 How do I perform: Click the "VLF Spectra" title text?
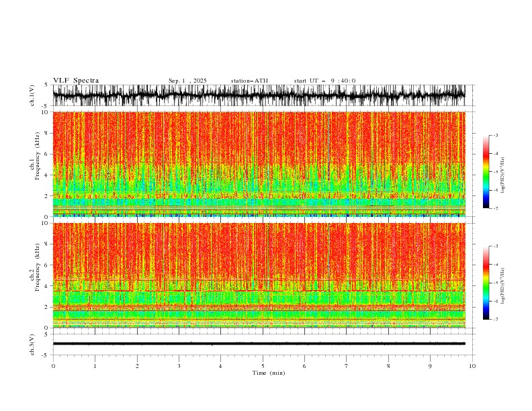[x=76, y=81]
